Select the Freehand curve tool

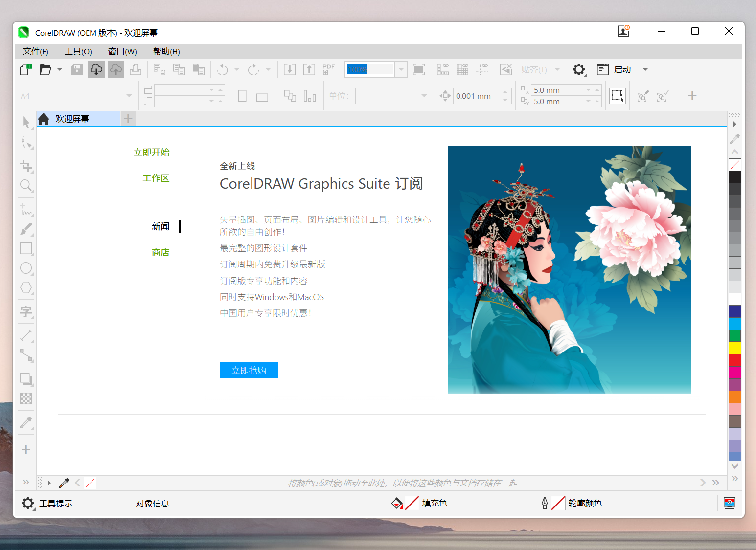(x=26, y=209)
